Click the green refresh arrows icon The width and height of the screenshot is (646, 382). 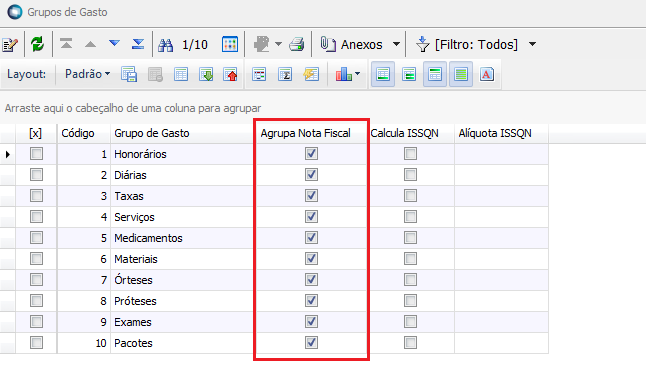click(x=37, y=44)
